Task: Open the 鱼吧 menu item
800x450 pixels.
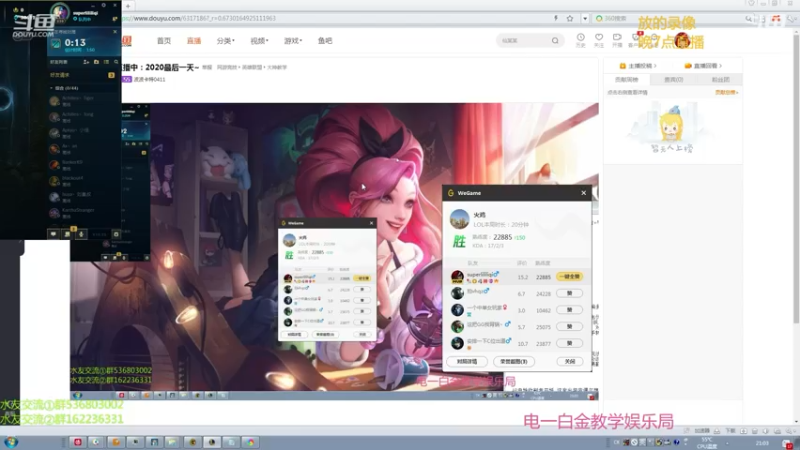Action: (325, 41)
